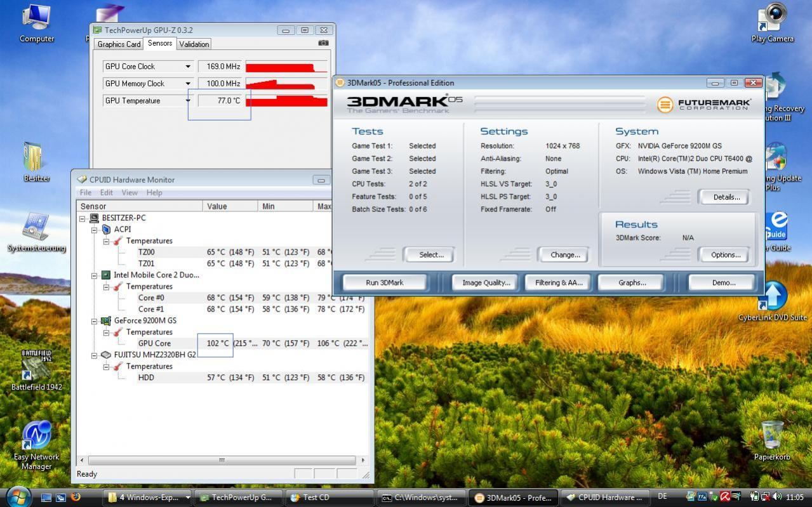
Task: Click the BESITZER-PC computer icon in tree
Action: coord(94,218)
